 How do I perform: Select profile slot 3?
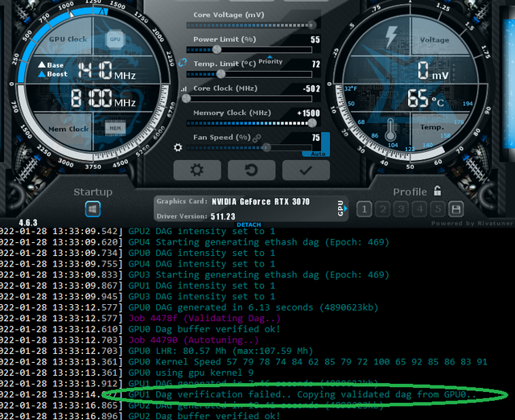click(x=401, y=209)
